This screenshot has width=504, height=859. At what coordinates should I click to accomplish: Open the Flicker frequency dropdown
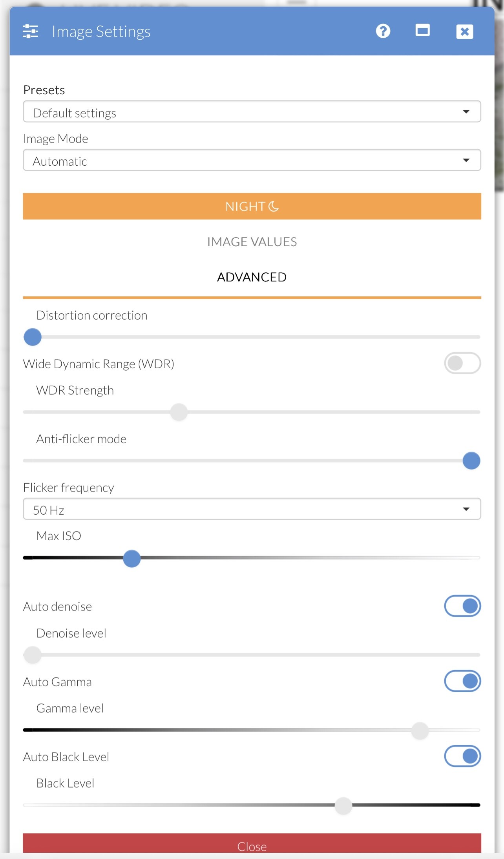tap(252, 509)
